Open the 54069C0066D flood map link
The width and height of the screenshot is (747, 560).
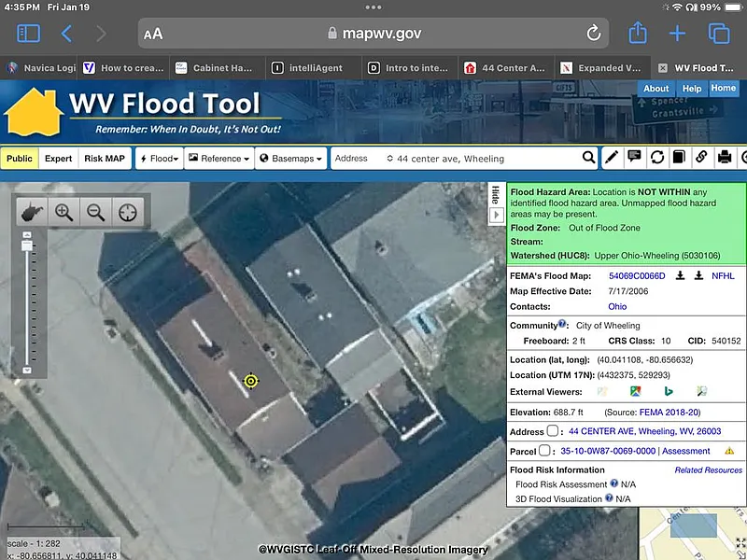click(637, 276)
